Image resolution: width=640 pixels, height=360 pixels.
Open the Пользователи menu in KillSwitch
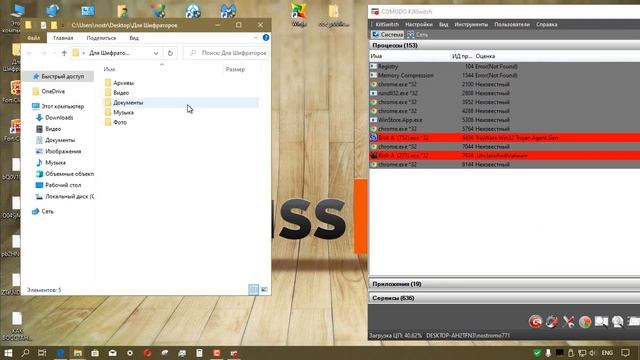point(511,24)
